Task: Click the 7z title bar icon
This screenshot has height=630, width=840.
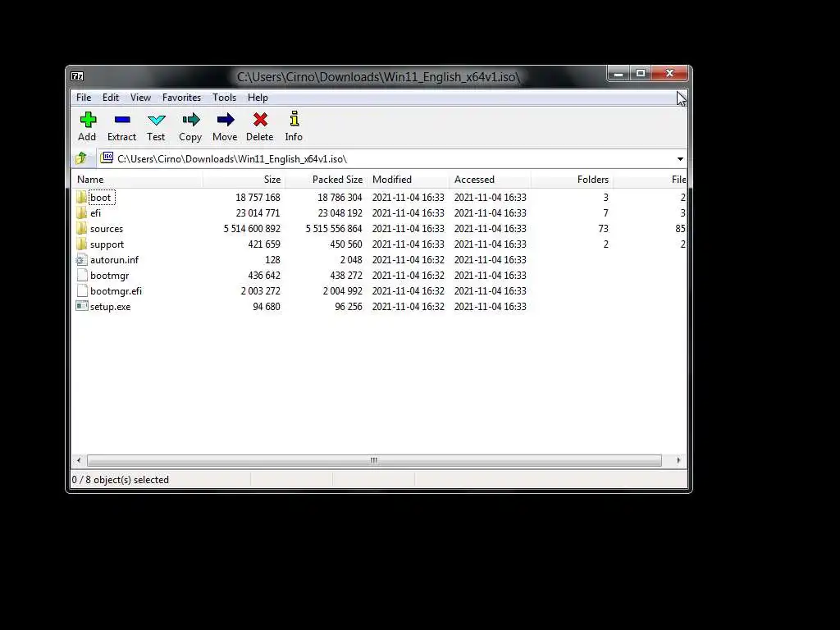Action: click(77, 76)
